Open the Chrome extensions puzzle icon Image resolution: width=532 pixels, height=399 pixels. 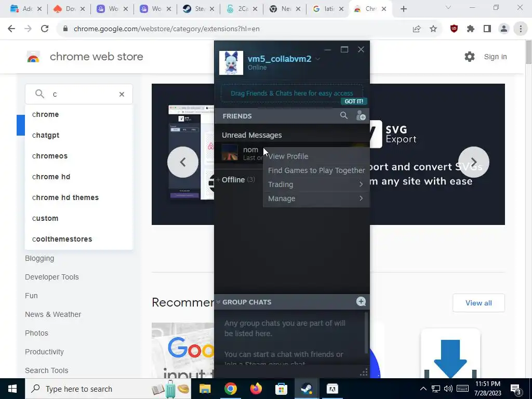click(471, 29)
